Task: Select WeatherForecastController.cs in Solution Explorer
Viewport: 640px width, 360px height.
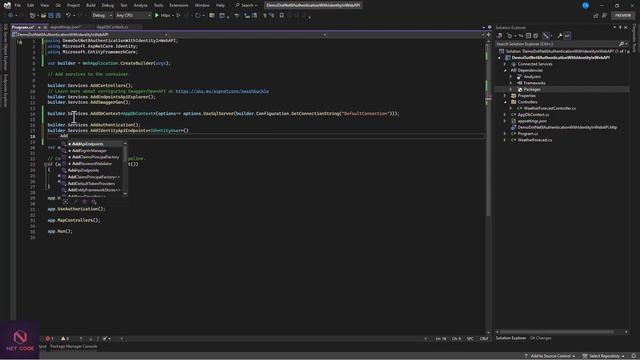Action: point(550,109)
